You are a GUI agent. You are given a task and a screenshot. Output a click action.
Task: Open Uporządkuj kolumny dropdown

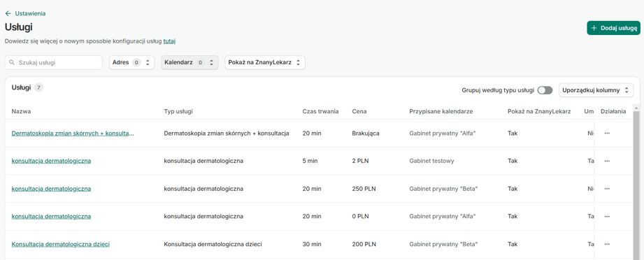[596, 90]
